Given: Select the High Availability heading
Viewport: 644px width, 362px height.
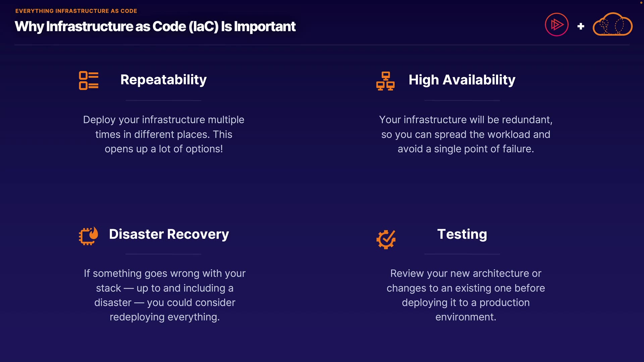Looking at the screenshot, I should point(462,80).
